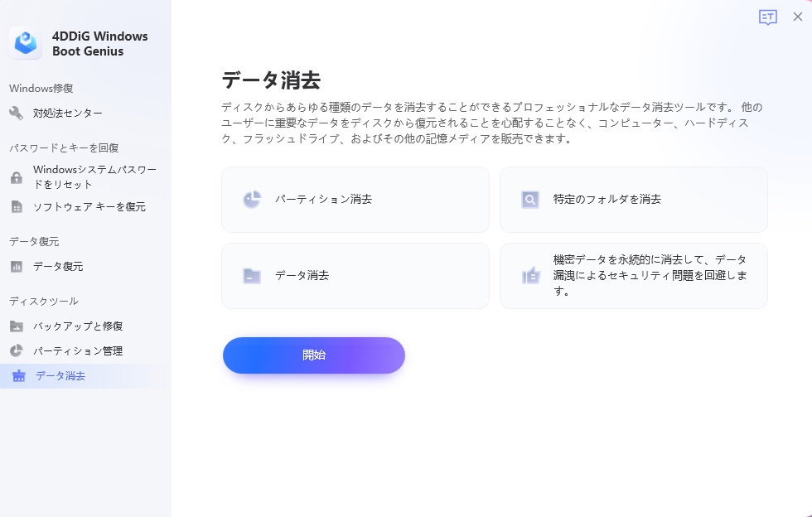The image size is (812, 517).
Task: Open バックアップと修復 from the sidebar
Action: (x=78, y=326)
